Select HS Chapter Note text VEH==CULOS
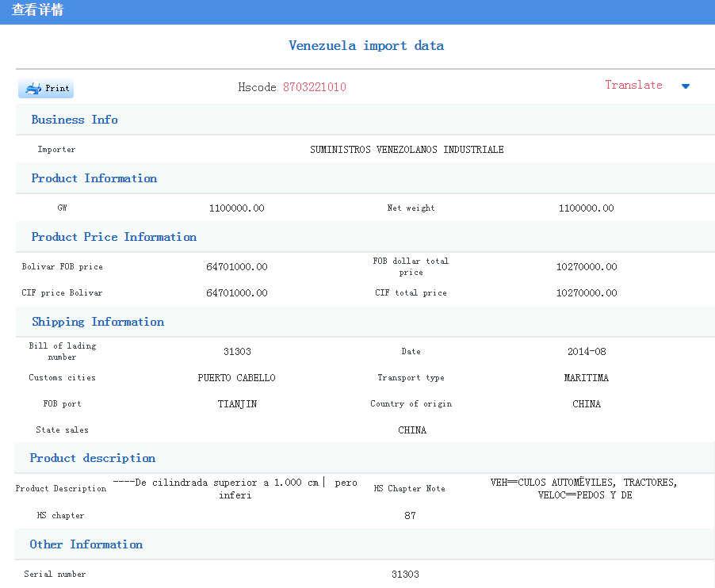Screen dimensions: 715x588 tap(584, 489)
